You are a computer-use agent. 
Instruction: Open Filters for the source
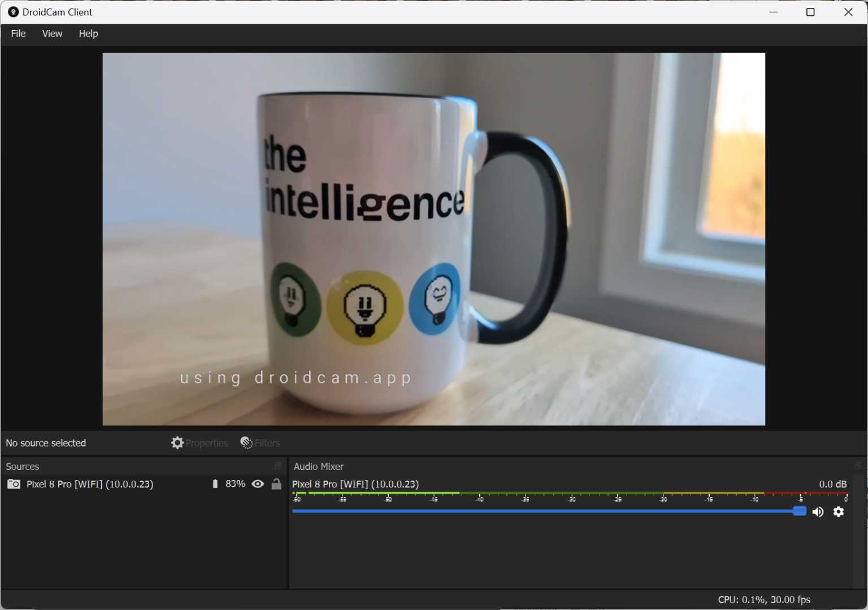click(260, 443)
